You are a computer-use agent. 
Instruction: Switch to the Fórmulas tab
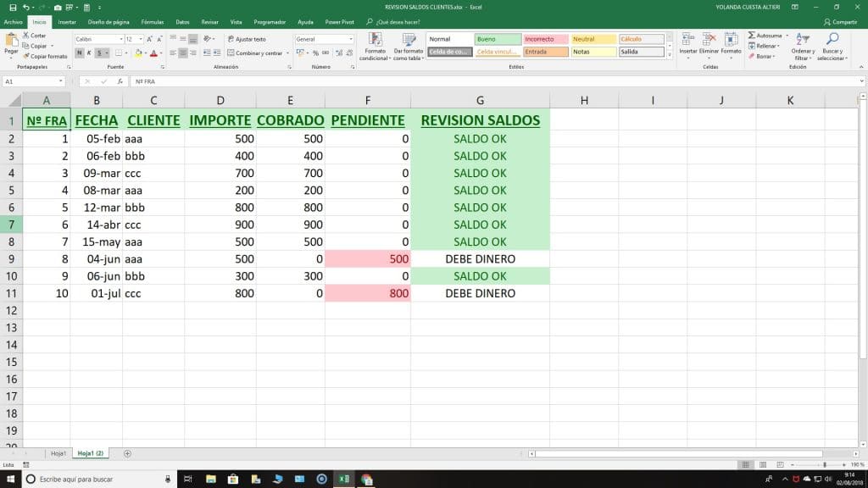click(x=153, y=22)
